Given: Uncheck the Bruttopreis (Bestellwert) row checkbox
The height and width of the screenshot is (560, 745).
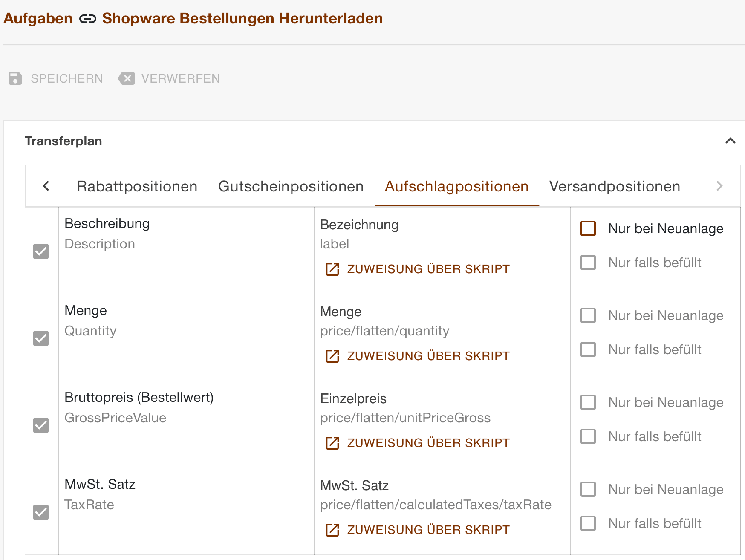Looking at the screenshot, I should (x=41, y=425).
